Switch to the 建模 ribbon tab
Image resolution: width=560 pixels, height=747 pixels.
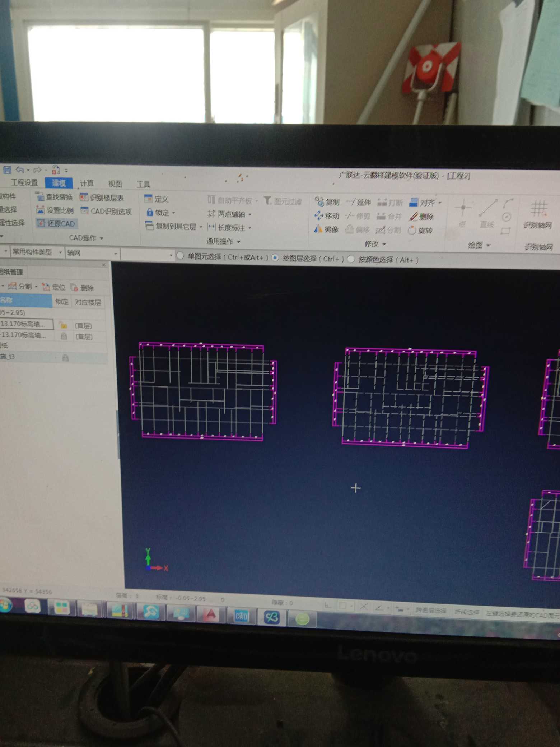pos(59,183)
